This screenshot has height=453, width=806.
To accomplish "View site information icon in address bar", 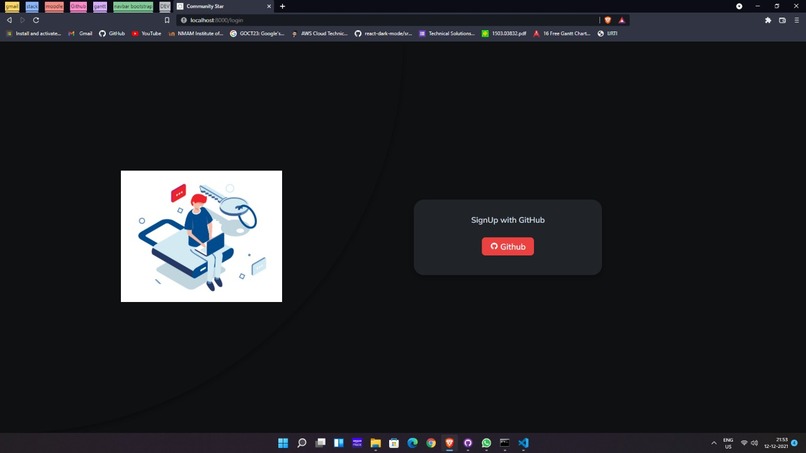I will pos(184,20).
